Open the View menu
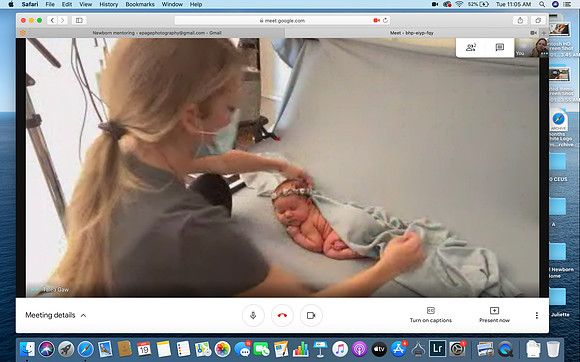Viewport: 580px width, 362px height. [85, 4]
